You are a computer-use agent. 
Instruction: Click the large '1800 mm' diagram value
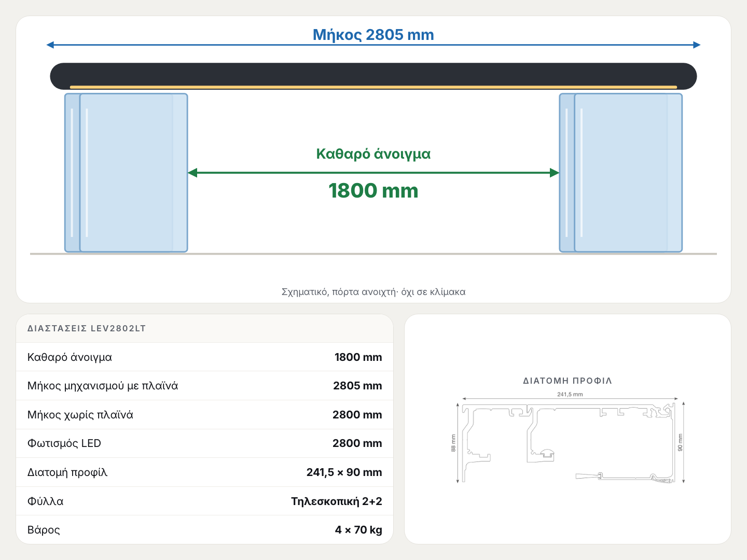pyautogui.click(x=374, y=191)
